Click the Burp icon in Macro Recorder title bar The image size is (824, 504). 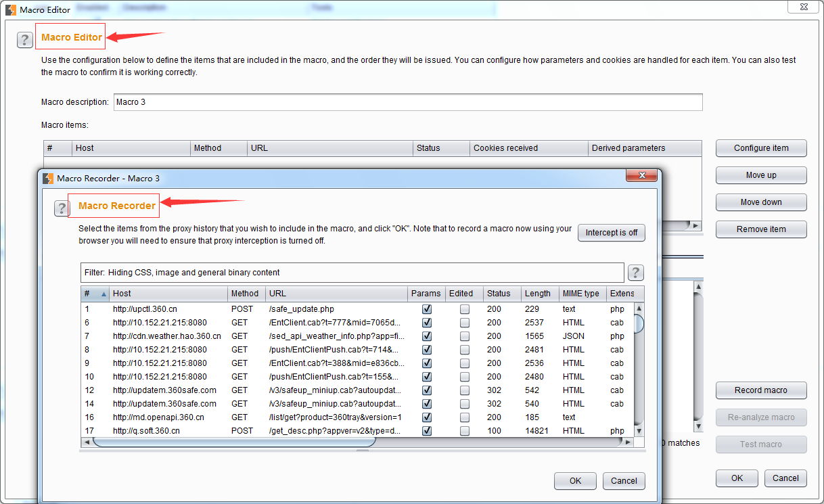pyautogui.click(x=47, y=179)
